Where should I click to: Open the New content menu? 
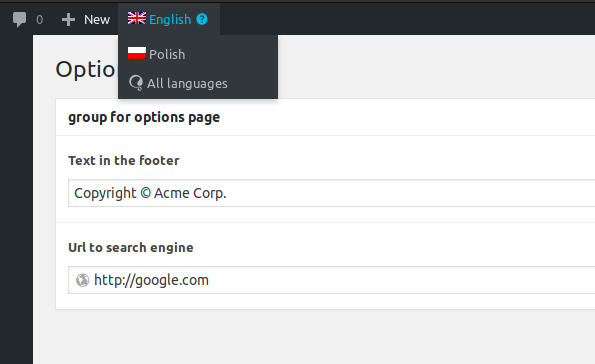[86, 19]
